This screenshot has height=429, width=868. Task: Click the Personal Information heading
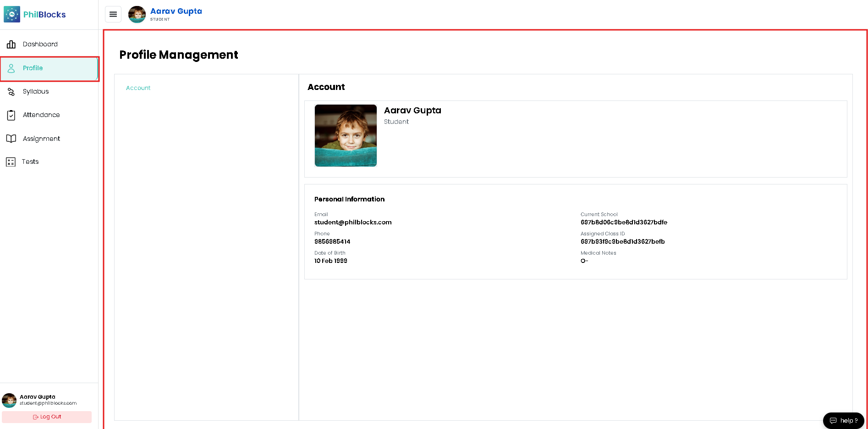[349, 199]
